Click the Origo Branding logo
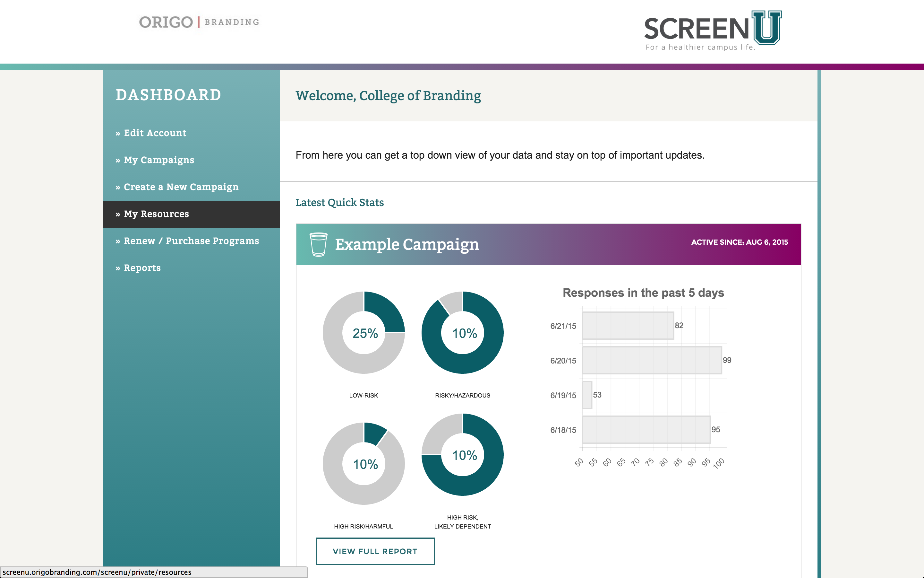 [199, 22]
